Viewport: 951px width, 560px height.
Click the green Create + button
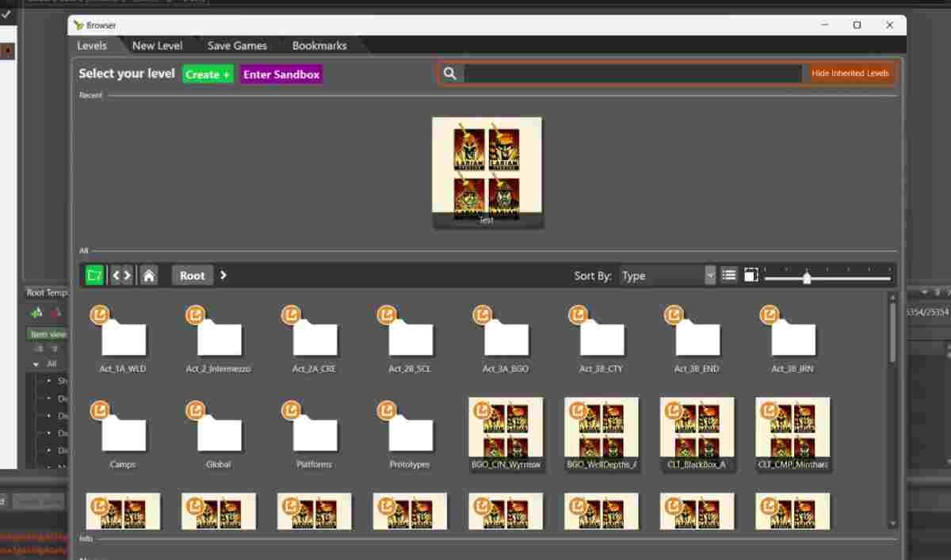(208, 74)
